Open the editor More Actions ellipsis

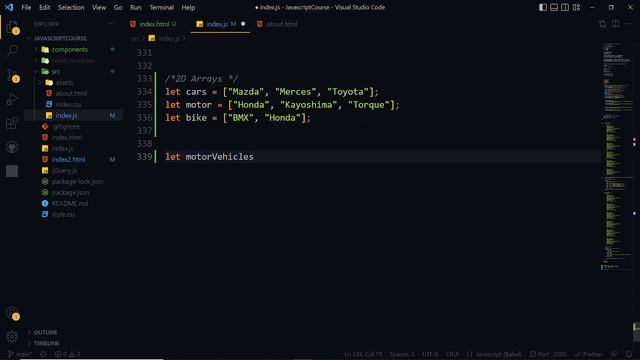tap(629, 24)
